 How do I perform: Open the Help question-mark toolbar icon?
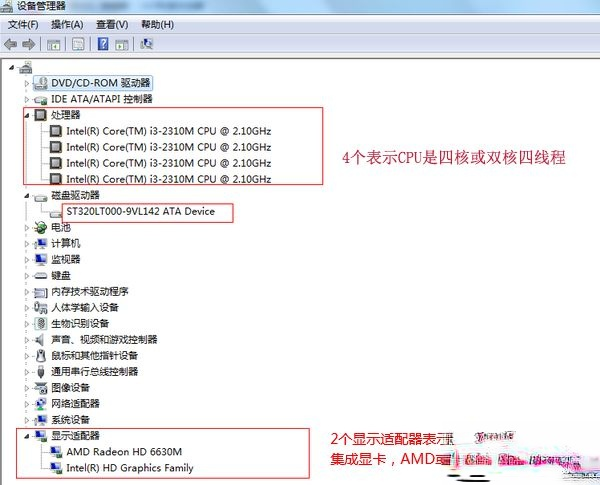pyautogui.click(x=103, y=44)
